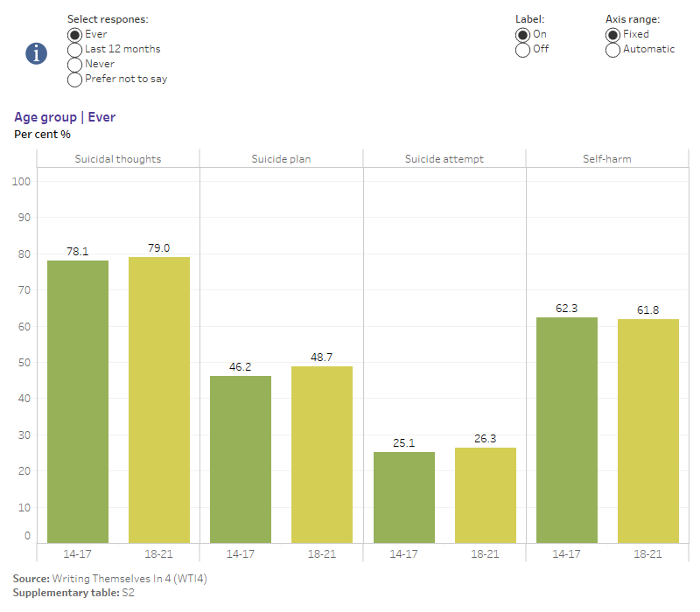Click the 78.1 suicidal thoughts bar

78,401
